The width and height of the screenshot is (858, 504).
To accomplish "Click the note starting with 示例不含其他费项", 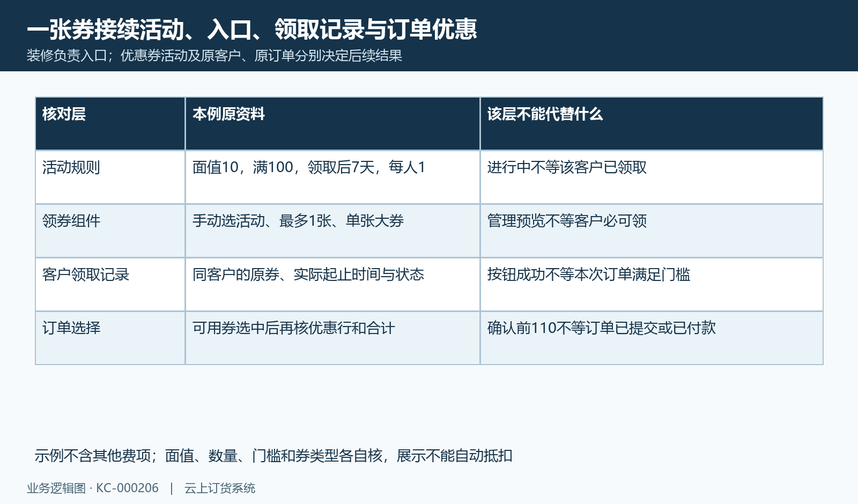I will pyautogui.click(x=273, y=456).
